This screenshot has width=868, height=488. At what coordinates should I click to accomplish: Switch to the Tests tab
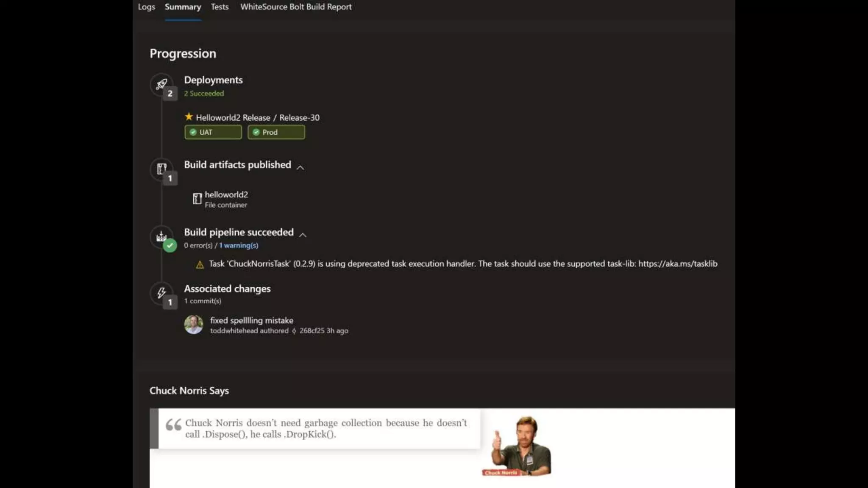tap(220, 7)
